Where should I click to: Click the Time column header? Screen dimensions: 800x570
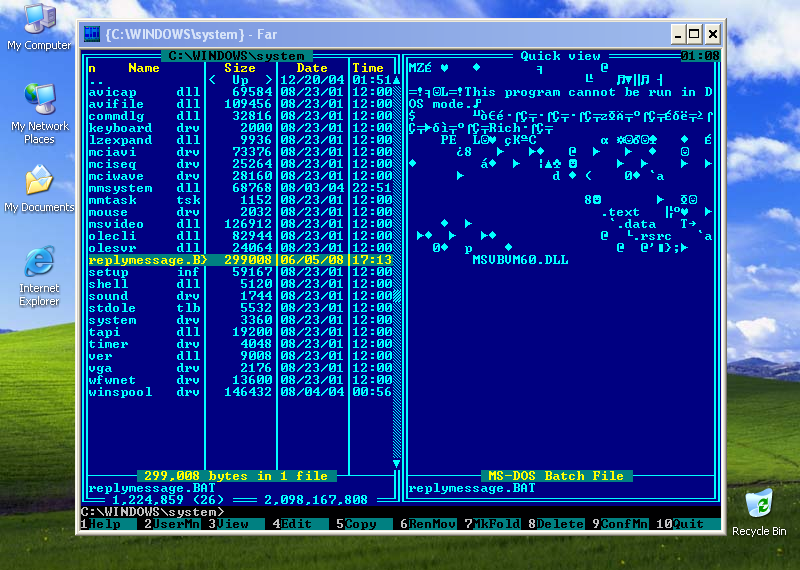[x=368, y=68]
